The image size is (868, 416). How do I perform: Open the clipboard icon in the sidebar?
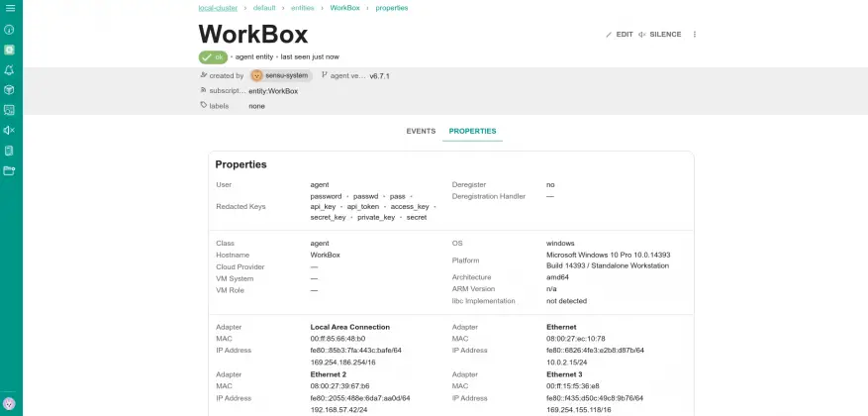(10, 151)
